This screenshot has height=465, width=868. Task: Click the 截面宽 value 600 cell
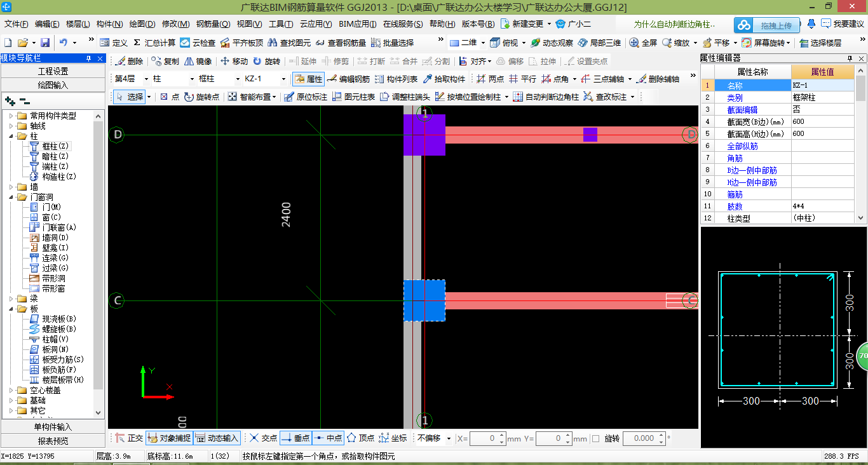tap(823, 121)
